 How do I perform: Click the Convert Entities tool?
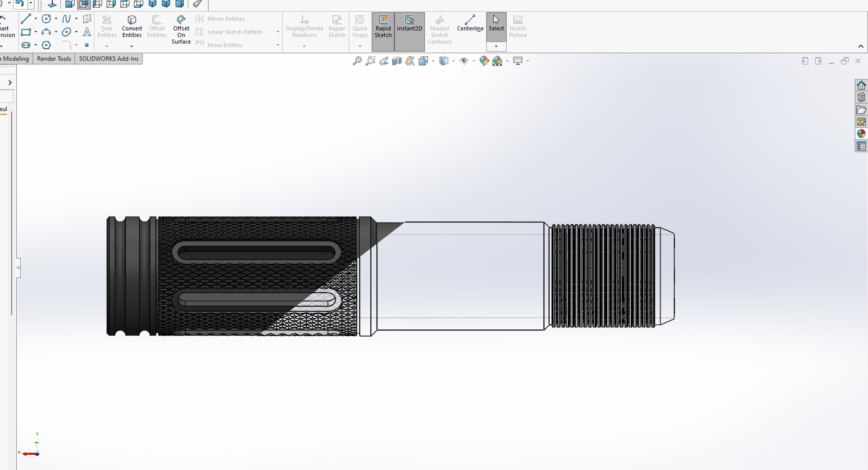click(x=132, y=27)
